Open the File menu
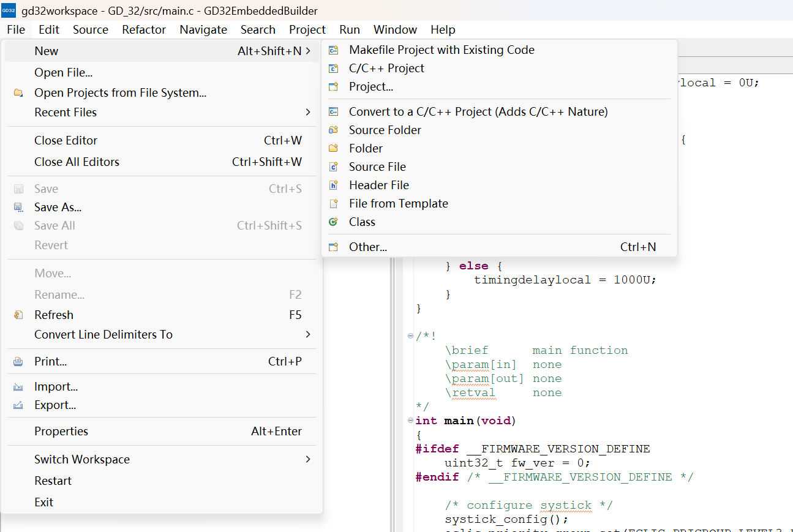 (16, 29)
